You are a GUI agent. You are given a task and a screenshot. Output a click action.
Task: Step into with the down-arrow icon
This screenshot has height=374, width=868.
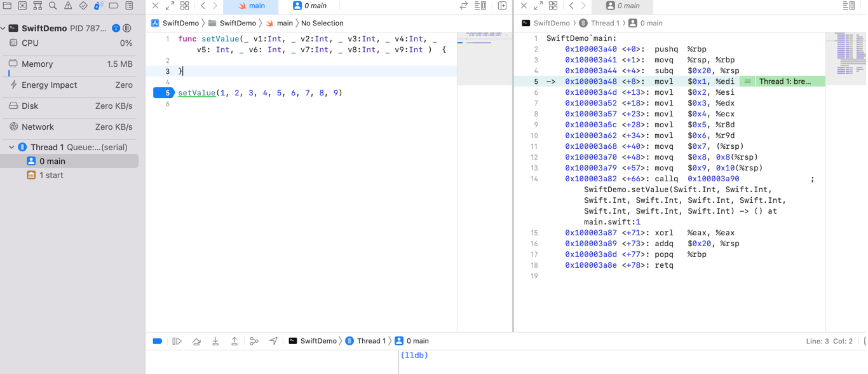(215, 342)
